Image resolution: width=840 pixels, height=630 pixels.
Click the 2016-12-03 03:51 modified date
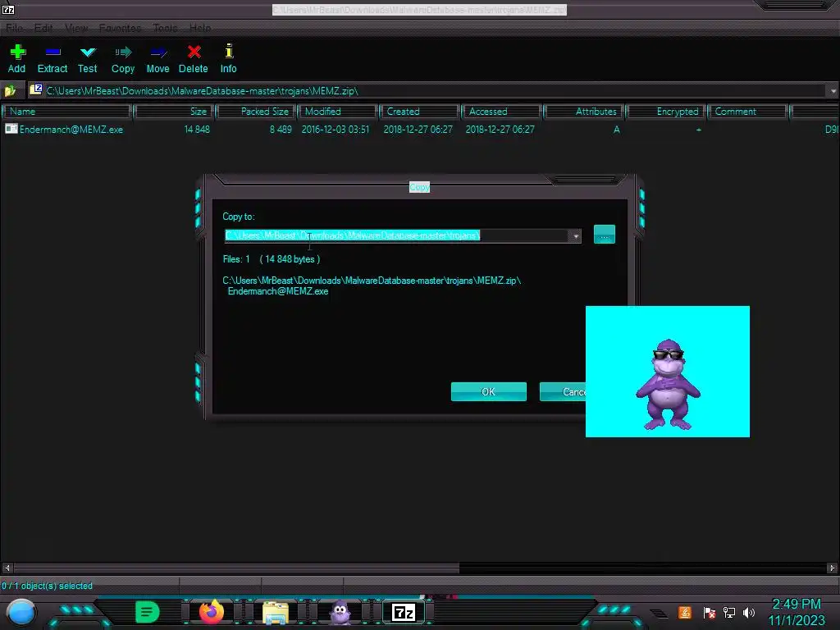(336, 129)
